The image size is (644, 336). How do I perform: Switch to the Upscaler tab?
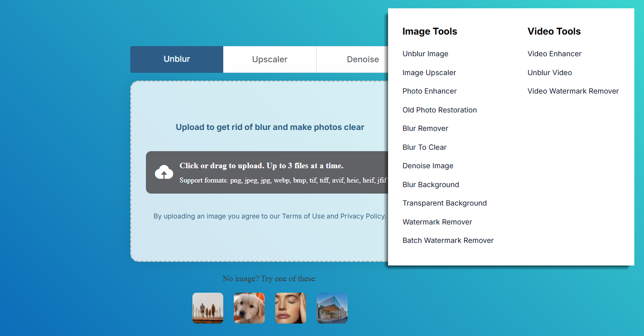270,59
